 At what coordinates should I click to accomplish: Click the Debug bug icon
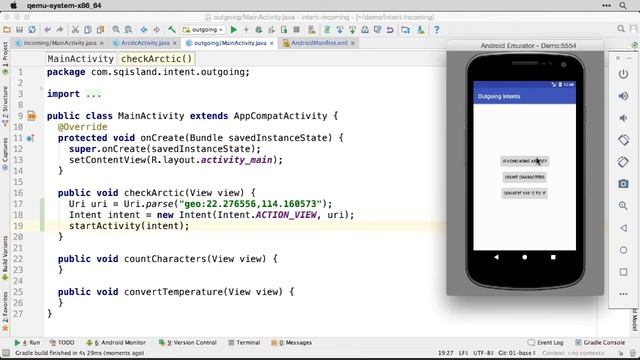point(259,30)
